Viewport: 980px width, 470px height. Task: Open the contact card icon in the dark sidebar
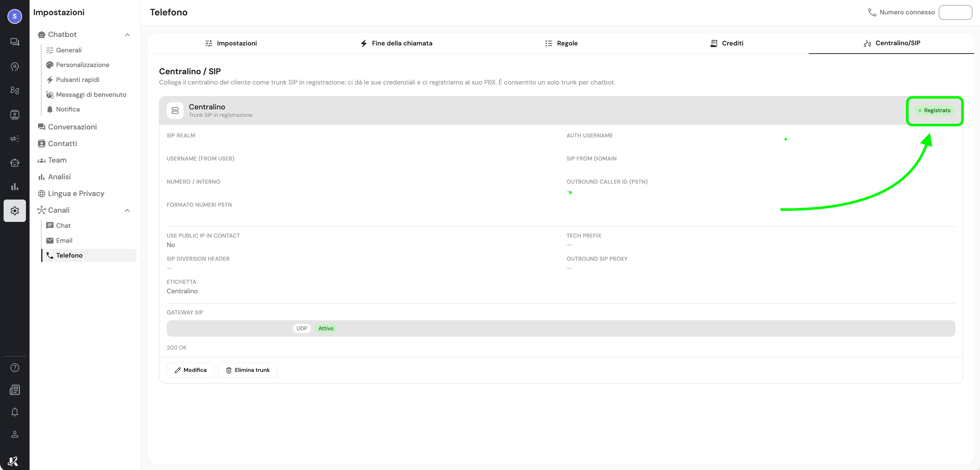pos(14,115)
